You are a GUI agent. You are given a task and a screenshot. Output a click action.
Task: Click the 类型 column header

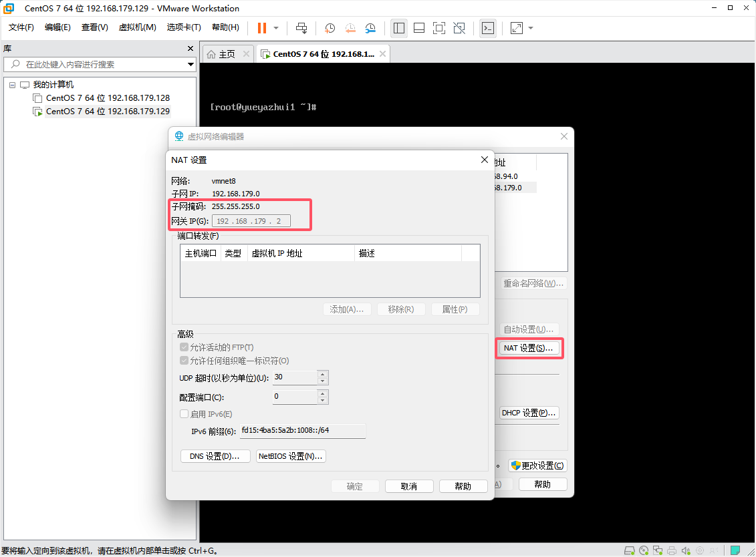(234, 253)
